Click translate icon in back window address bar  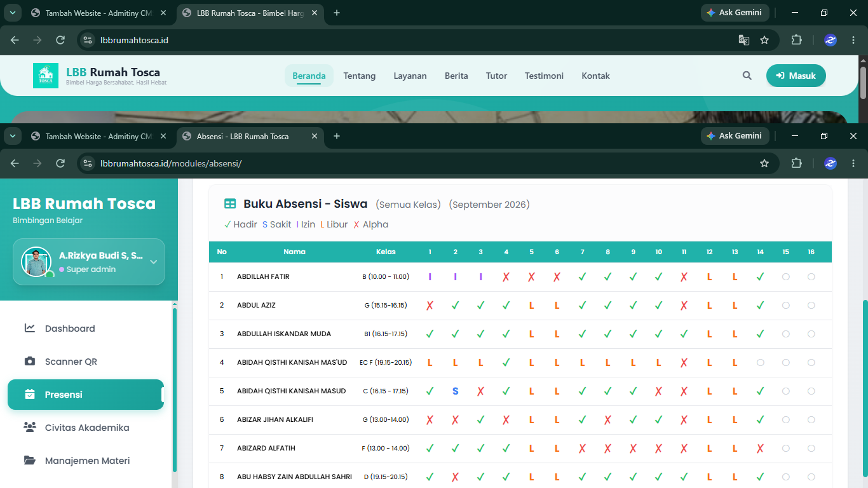pyautogui.click(x=743, y=40)
